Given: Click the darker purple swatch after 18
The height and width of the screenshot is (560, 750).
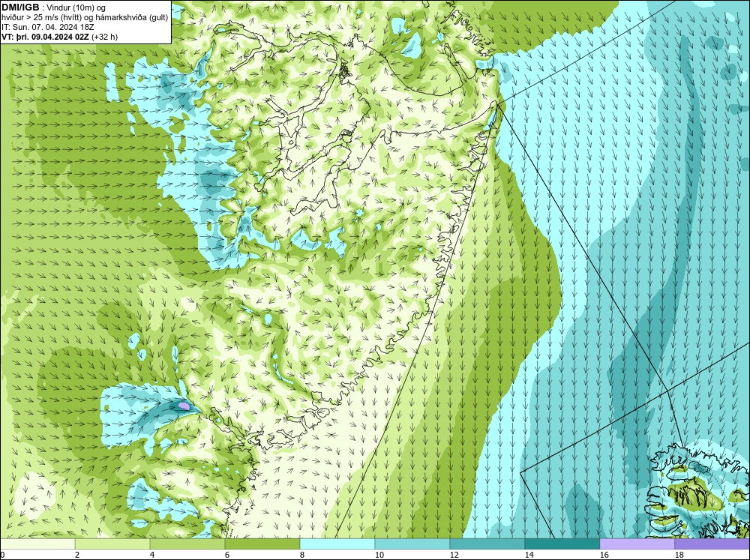Looking at the screenshot, I should (x=712, y=544).
